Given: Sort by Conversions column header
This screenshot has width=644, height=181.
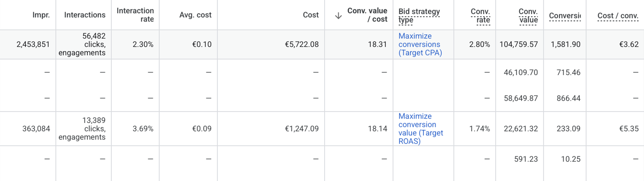Looking at the screenshot, I should click(x=565, y=16).
